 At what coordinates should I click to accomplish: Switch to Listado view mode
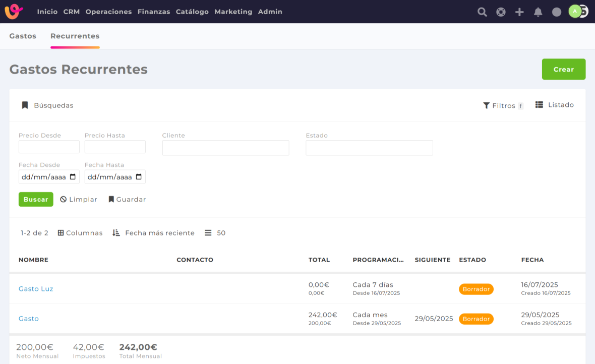pyautogui.click(x=555, y=105)
